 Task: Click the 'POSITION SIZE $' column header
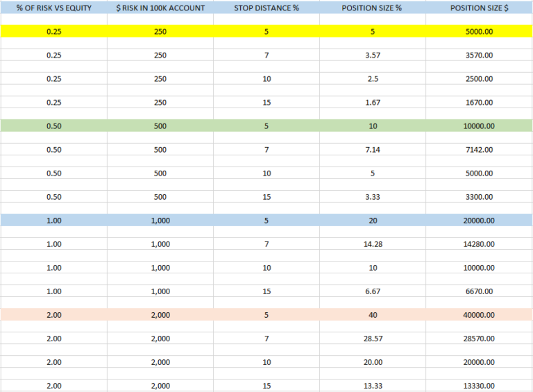479,8
